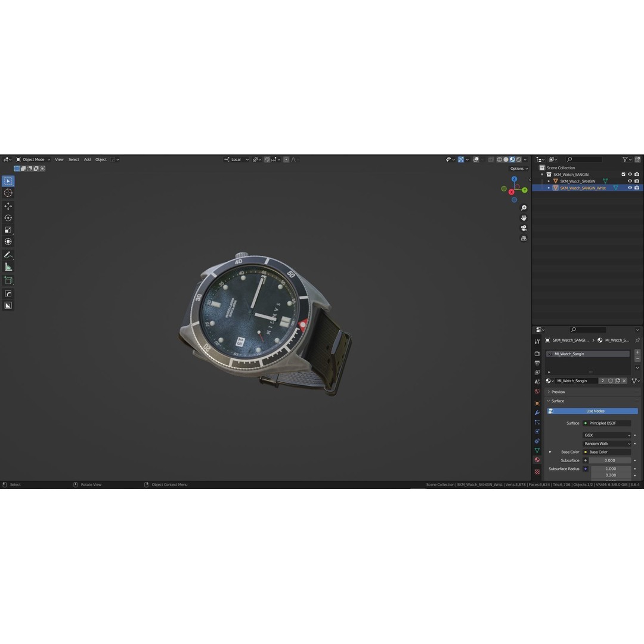
Task: Select the Annotate tool
Action: (8, 255)
